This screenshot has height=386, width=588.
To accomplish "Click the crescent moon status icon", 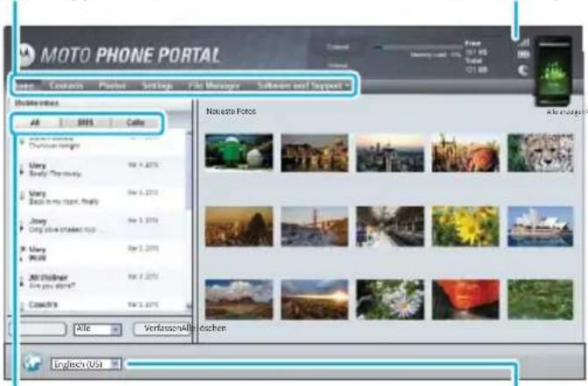I will [x=523, y=70].
